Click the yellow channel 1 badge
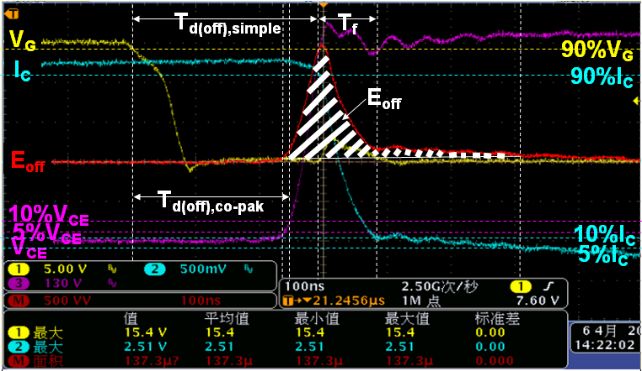Screen dimensions: 642x371 (x=18, y=269)
